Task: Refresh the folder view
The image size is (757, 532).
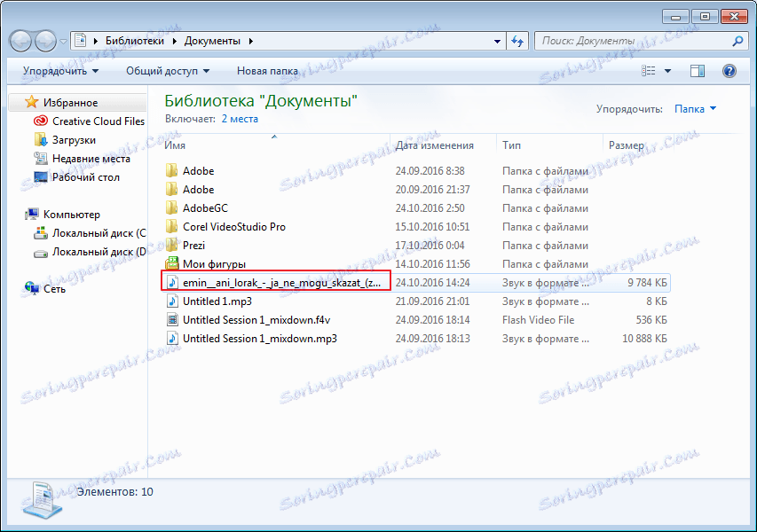Action: (517, 42)
